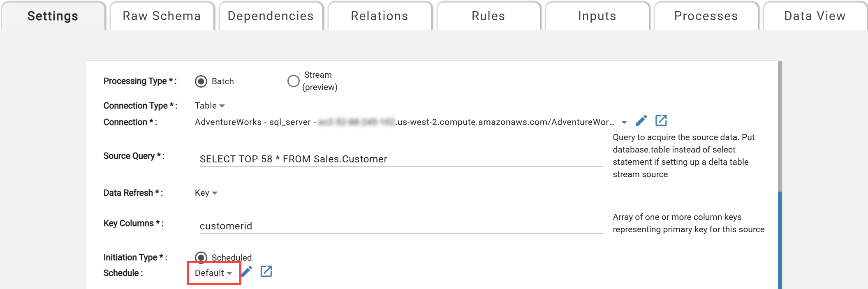Select Batch processing type
Viewport: 868px width, 289px height.
pyautogui.click(x=201, y=81)
